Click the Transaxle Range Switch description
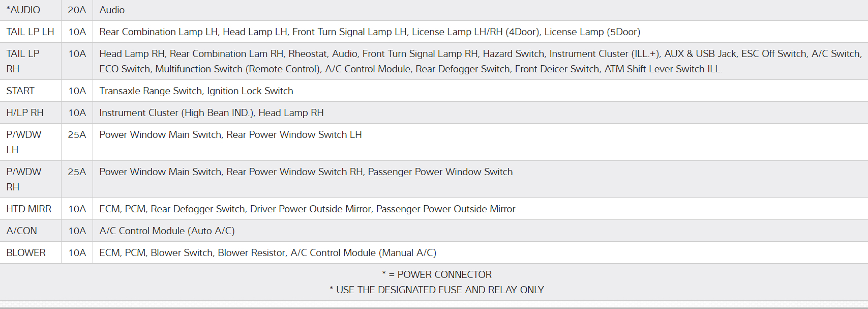Viewport: 868px width, 309px height. pos(196,91)
